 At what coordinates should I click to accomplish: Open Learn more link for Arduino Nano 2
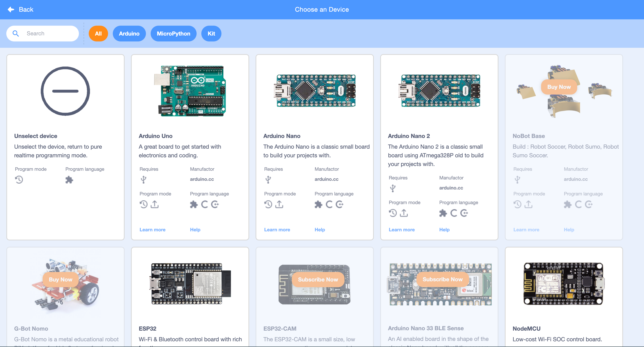(x=401, y=230)
